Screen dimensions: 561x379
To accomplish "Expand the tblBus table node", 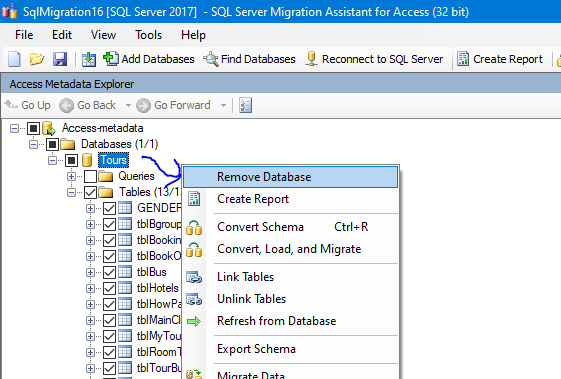I will pyautogui.click(x=90, y=272).
